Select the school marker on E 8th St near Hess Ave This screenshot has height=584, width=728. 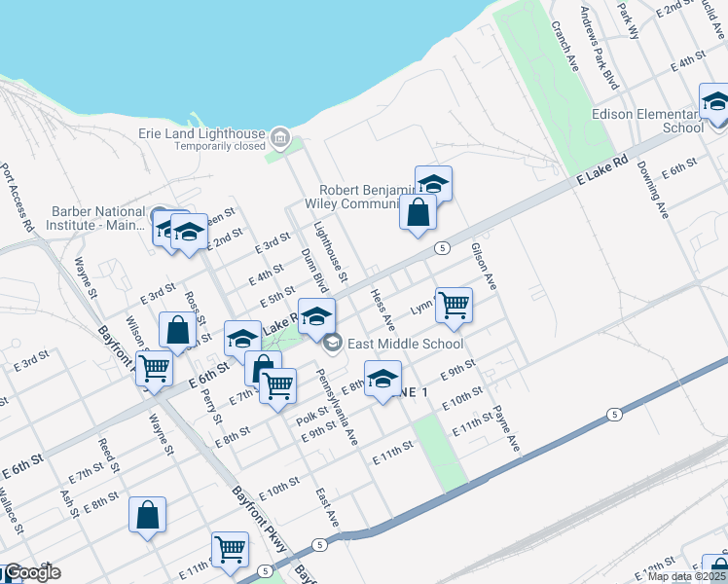click(x=382, y=378)
